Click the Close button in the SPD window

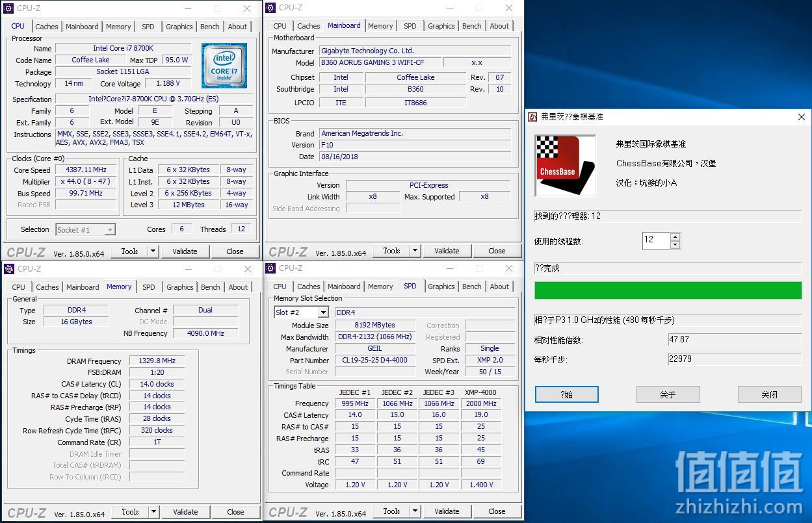tap(497, 511)
